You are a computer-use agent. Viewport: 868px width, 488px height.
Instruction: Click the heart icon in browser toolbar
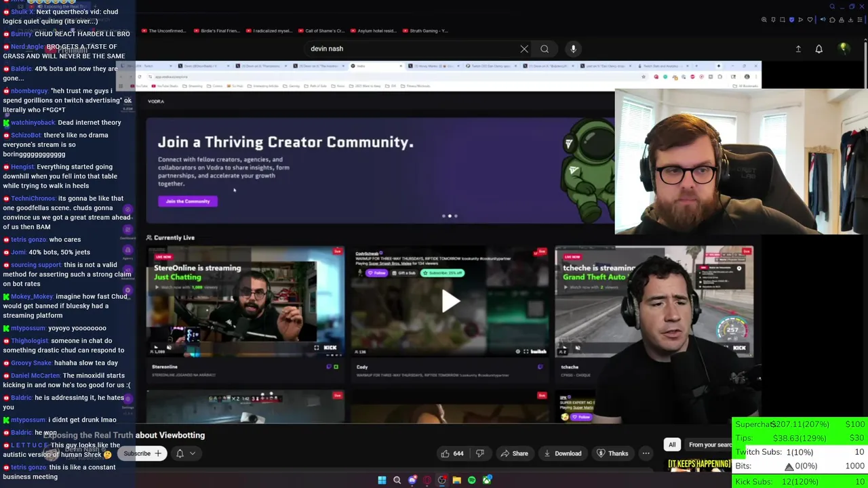click(809, 20)
